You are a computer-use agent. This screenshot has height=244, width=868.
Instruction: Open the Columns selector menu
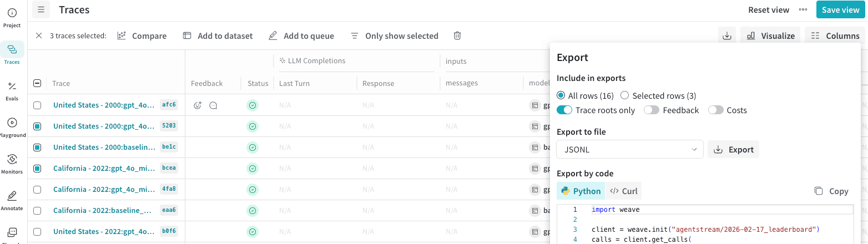pyautogui.click(x=835, y=35)
